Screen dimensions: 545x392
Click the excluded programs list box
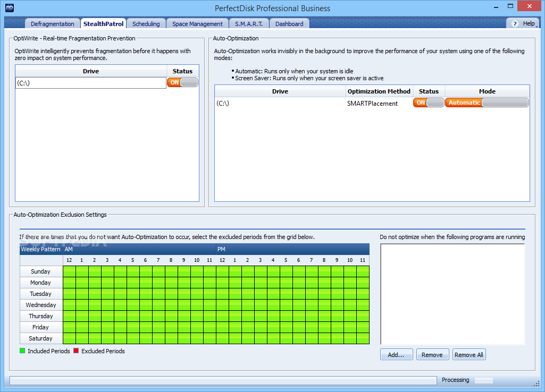point(452,294)
